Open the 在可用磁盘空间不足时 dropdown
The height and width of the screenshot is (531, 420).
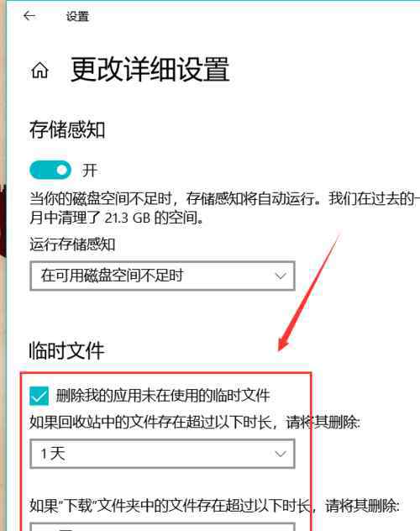(162, 276)
